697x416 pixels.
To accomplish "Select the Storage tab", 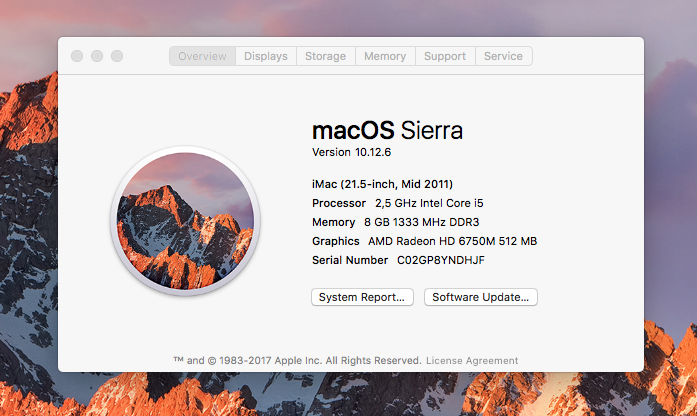I will [325, 56].
